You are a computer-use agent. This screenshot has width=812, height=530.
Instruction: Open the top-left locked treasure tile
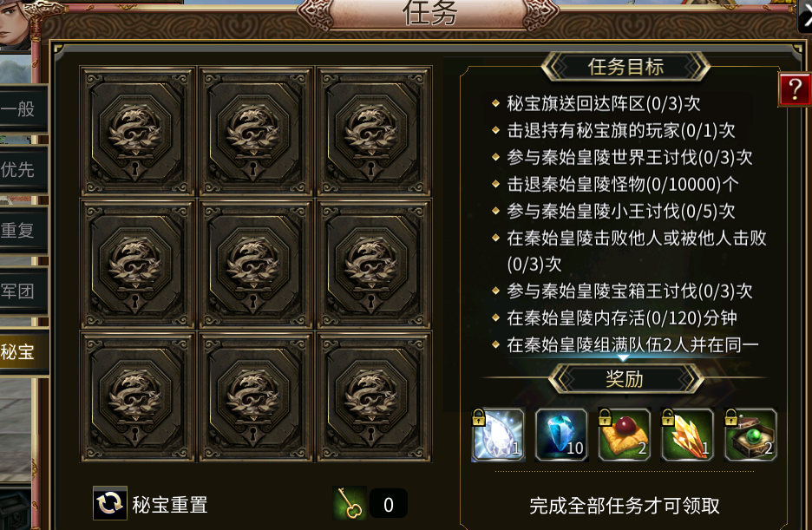(137, 132)
